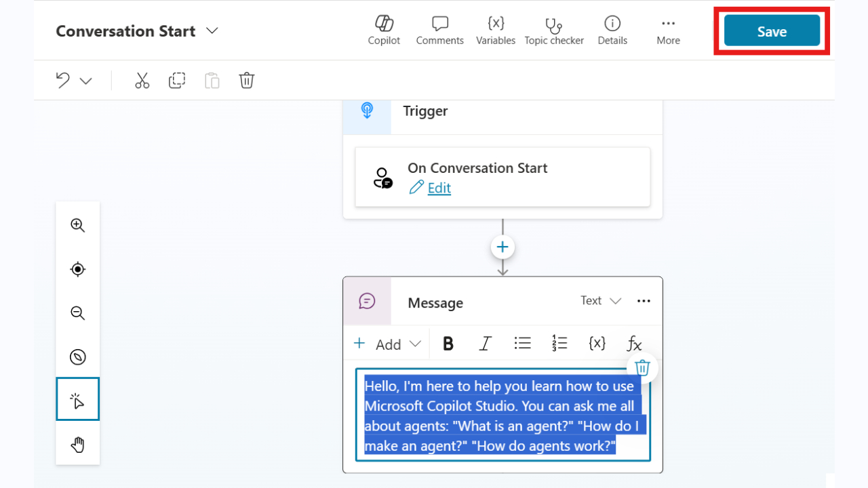The height and width of the screenshot is (488, 868).
Task: Click the canvas Zoom out icon
Action: point(78,313)
